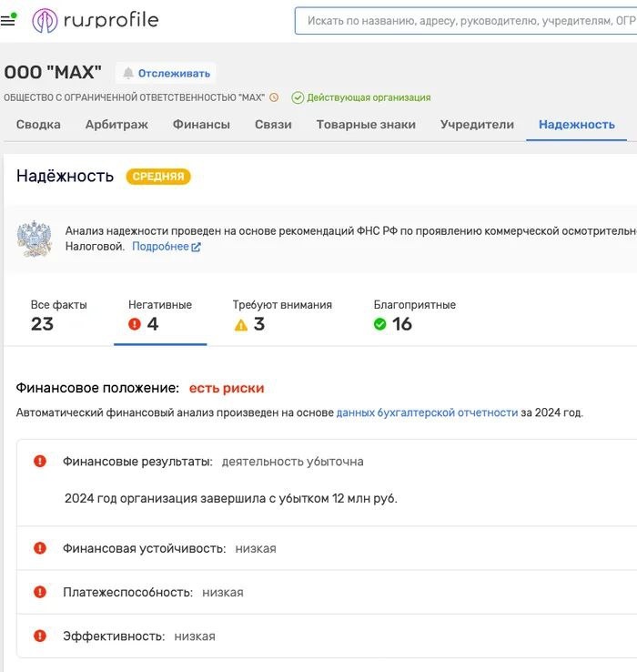The height and width of the screenshot is (672, 637).
Task: Switch to the Сводка tab
Action: pos(38,124)
